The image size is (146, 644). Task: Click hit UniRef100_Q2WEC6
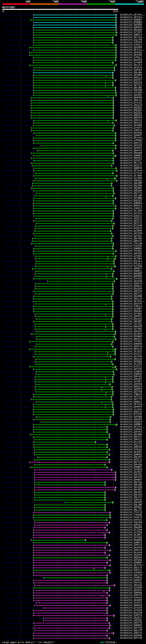[131, 543]
